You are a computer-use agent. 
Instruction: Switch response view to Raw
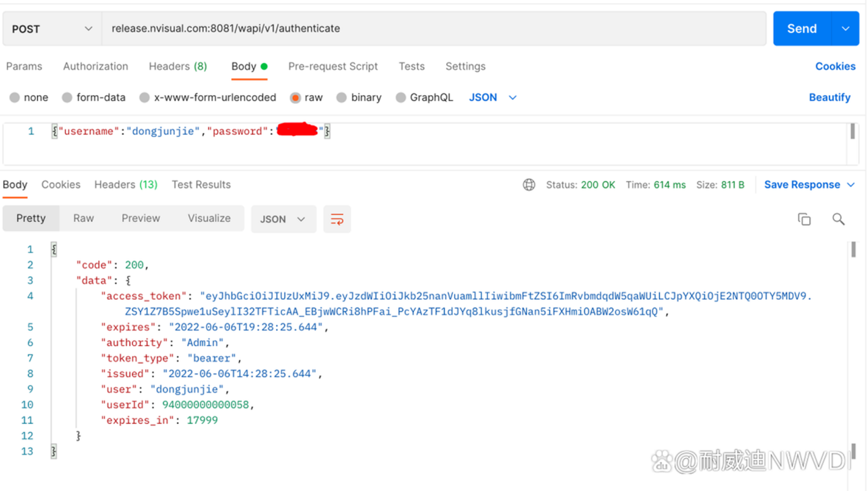pyautogui.click(x=84, y=218)
